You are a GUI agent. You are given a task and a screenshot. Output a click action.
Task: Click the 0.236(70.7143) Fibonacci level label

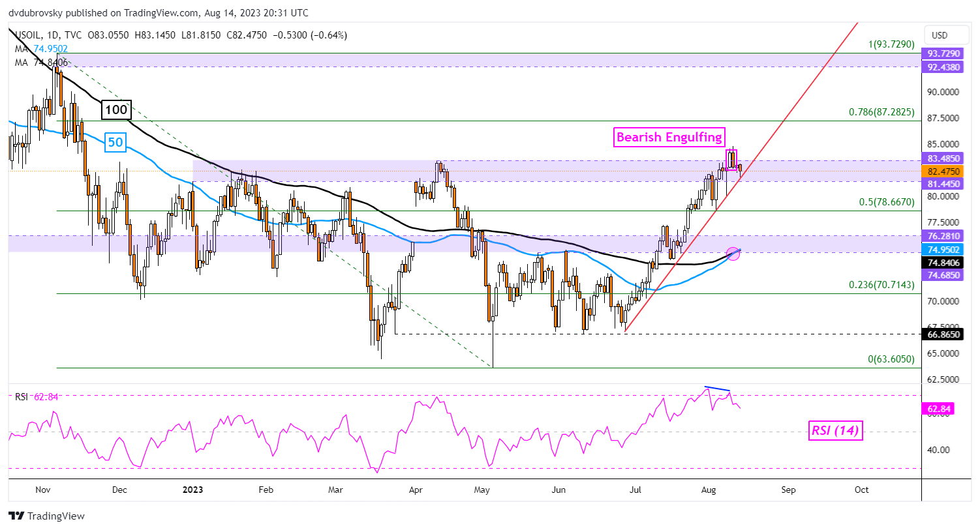pos(881,285)
